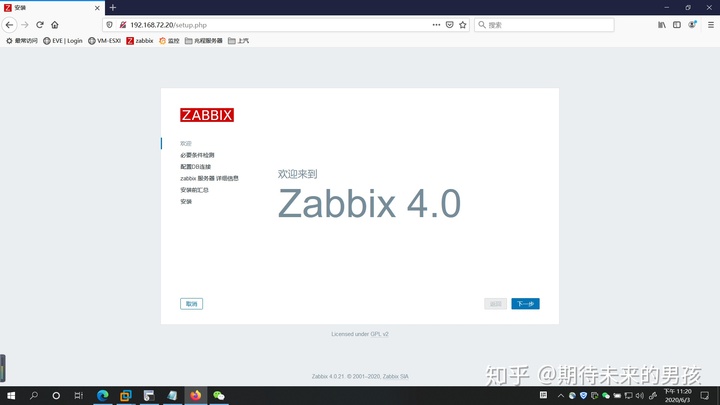This screenshot has width=720, height=405.
Task: Reload the setup.php page
Action: point(40,25)
